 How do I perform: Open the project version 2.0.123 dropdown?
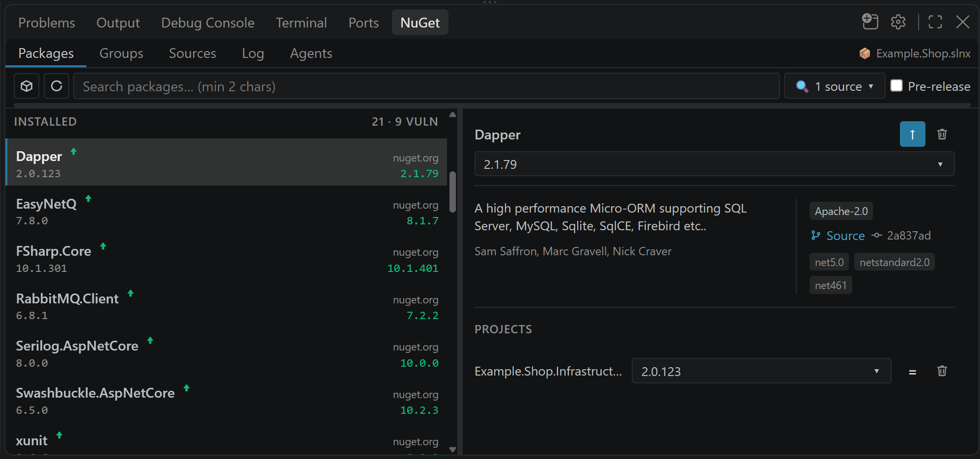(761, 371)
